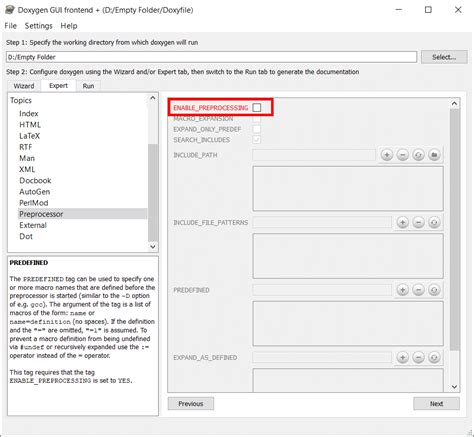Viewport: 474px width, 437px height.
Task: Go to the Previous topic
Action: pyautogui.click(x=191, y=404)
